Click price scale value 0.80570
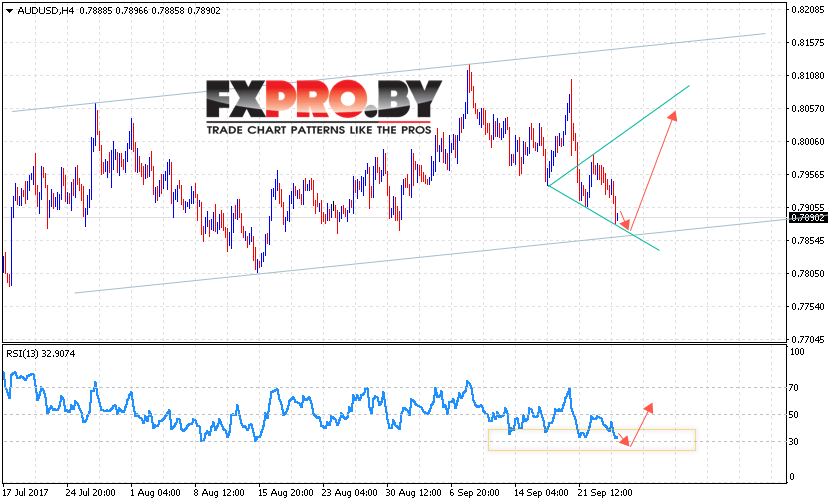The width and height of the screenshot is (829, 504). coord(807,109)
